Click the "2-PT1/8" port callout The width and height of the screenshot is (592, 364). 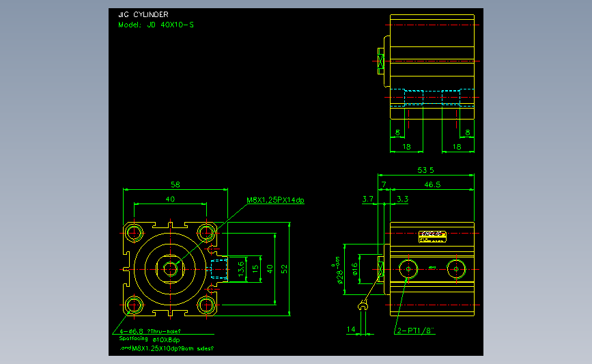(416, 331)
